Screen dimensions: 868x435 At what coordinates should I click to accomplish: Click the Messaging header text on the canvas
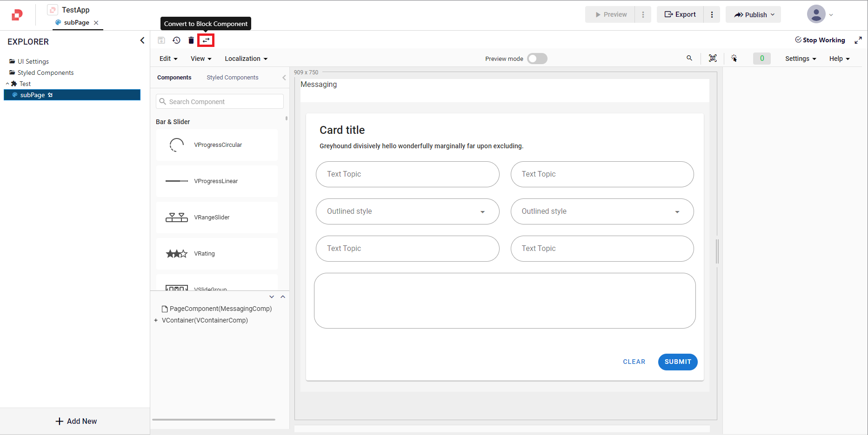click(x=319, y=84)
